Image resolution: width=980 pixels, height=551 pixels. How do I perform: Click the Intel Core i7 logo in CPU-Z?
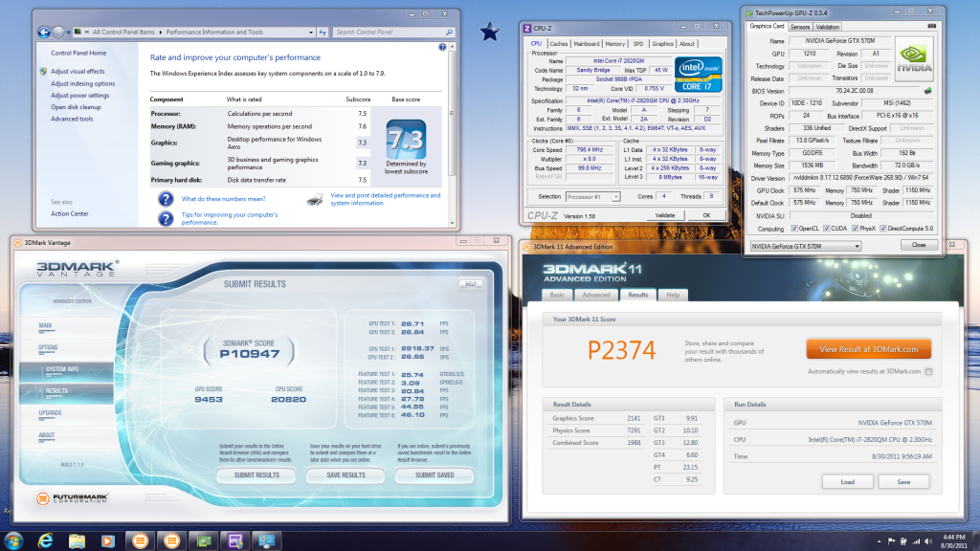(698, 75)
